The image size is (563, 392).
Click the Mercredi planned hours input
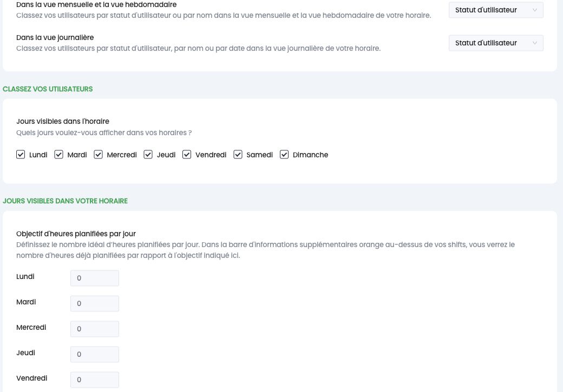(x=95, y=329)
